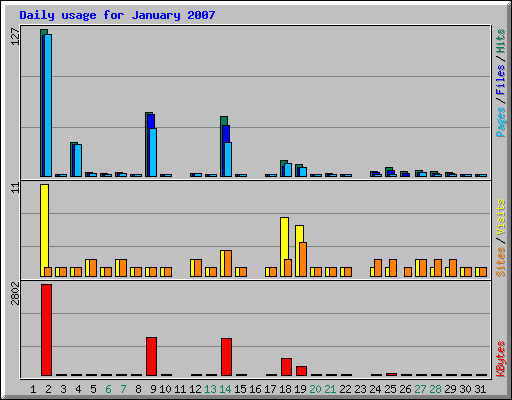512x400 pixels.
Task: Click the tall cyan Pages bar for day 2
Action: 48,105
